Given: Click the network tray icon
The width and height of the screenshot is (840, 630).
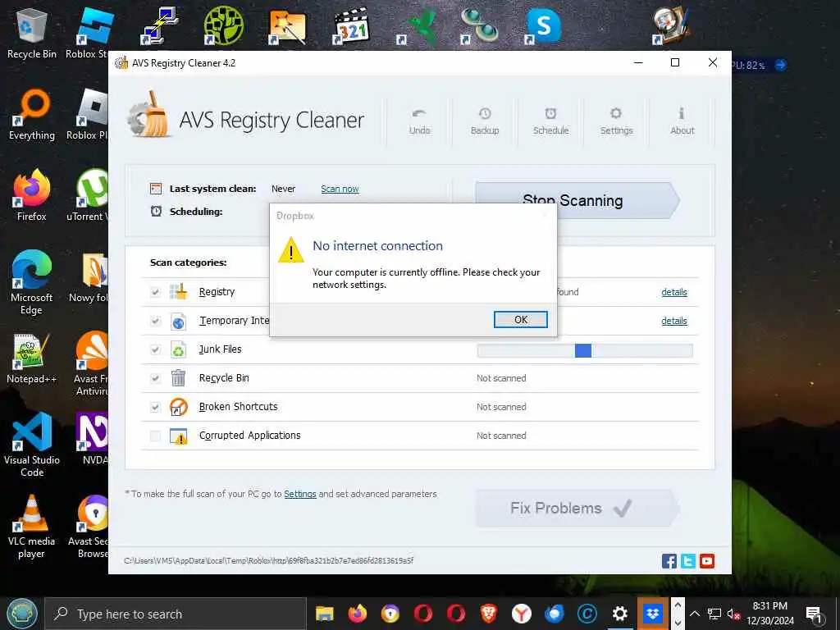Looking at the screenshot, I should pos(714,614).
